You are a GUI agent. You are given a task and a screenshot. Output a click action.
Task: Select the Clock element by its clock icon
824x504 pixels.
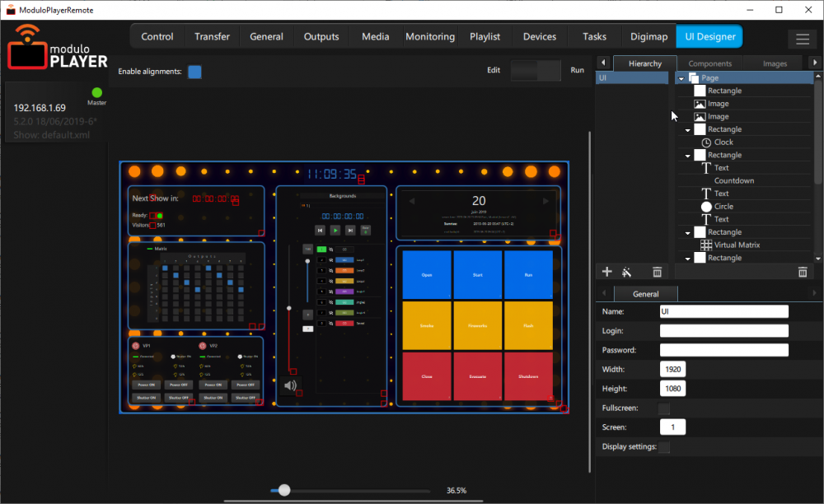pyautogui.click(x=706, y=142)
